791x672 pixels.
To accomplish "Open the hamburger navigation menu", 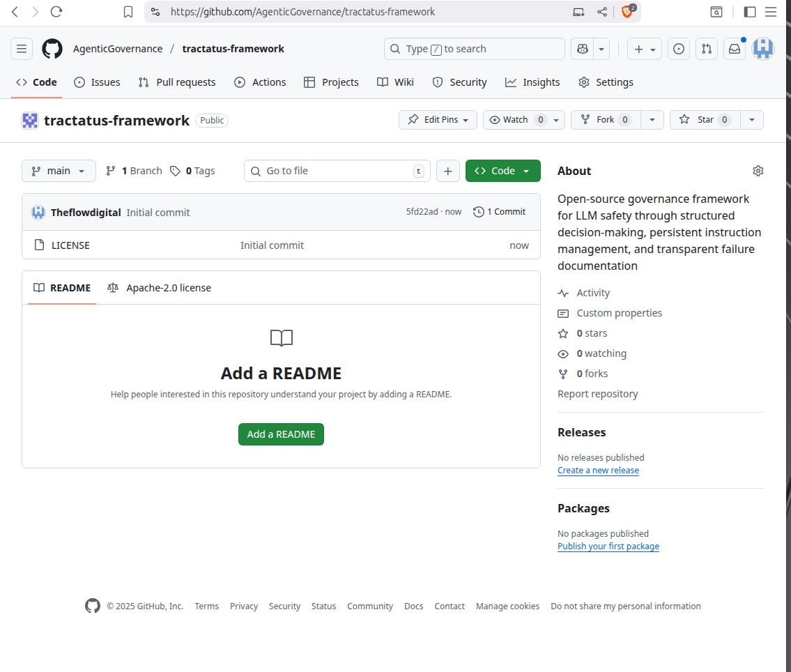I will pyautogui.click(x=22, y=49).
